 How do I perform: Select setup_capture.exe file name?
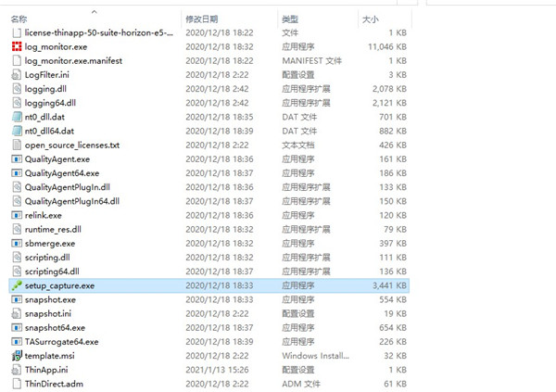59,285
